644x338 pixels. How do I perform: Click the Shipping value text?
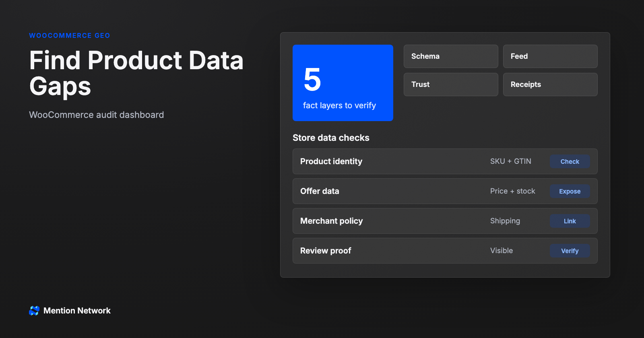point(505,221)
